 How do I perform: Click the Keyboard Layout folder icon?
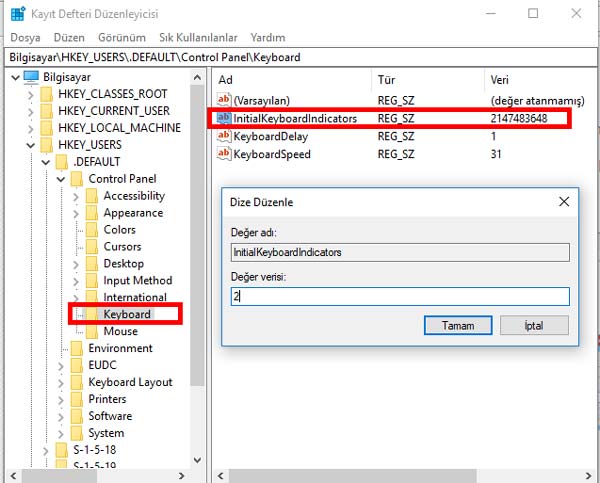click(x=77, y=382)
